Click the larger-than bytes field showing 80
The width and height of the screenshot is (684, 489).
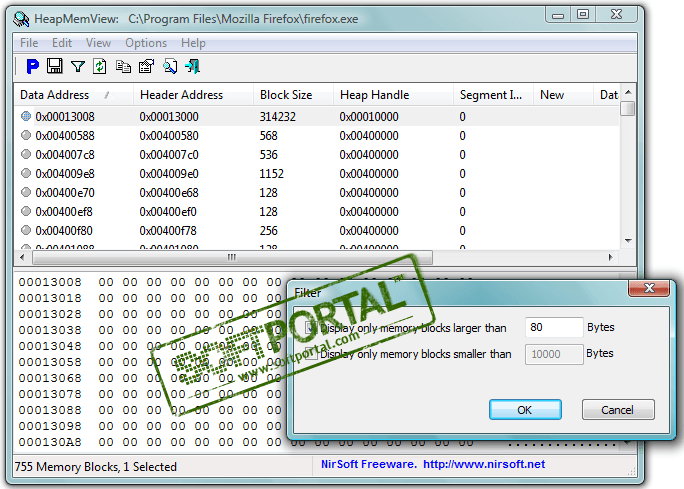554,327
